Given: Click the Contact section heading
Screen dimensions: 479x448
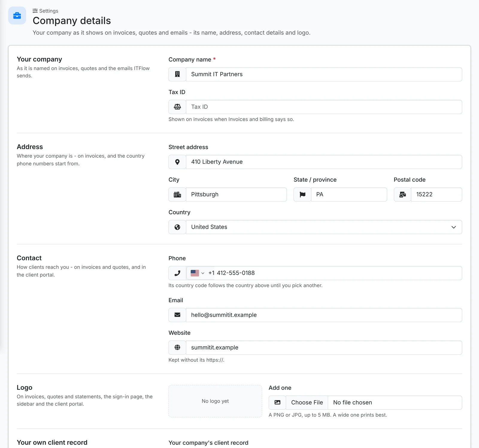Looking at the screenshot, I should tap(29, 258).
